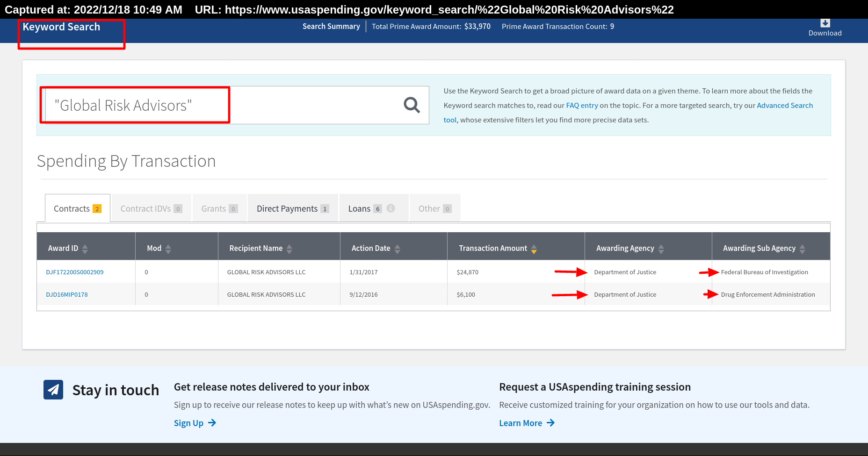Click the Search Summary label
This screenshot has height=456, width=868.
coord(331,26)
